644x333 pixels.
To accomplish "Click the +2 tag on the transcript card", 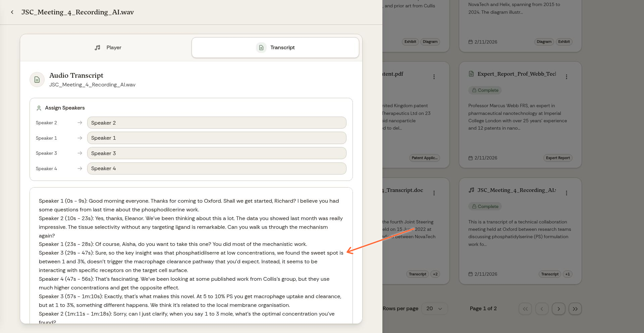I will (435, 274).
